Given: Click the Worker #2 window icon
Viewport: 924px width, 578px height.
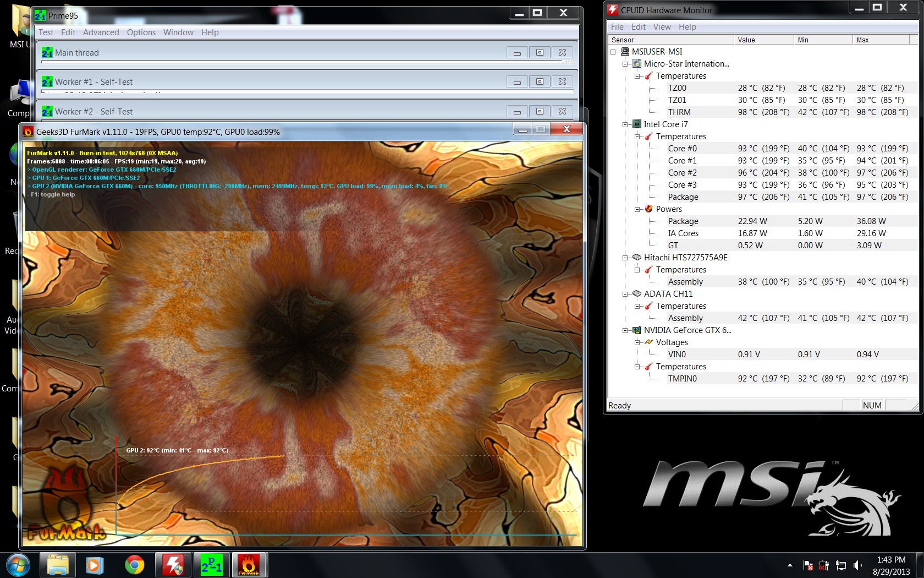Looking at the screenshot, I should coord(47,111).
